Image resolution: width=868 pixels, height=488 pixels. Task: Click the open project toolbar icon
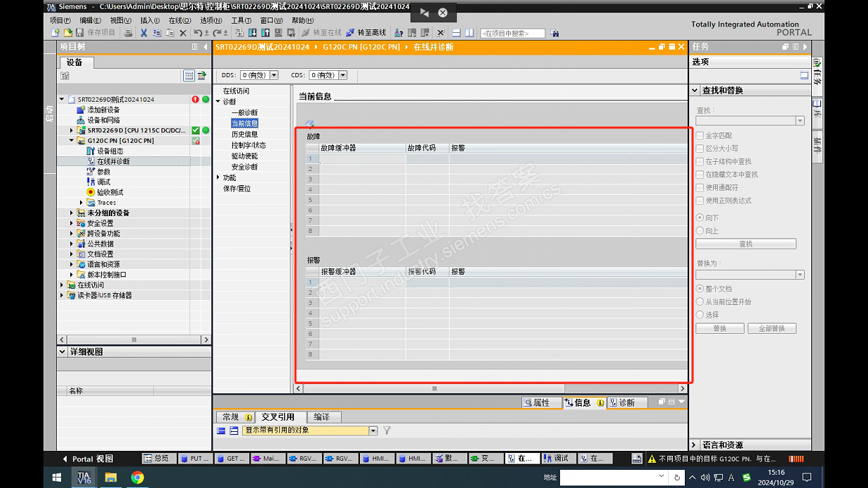(68, 33)
